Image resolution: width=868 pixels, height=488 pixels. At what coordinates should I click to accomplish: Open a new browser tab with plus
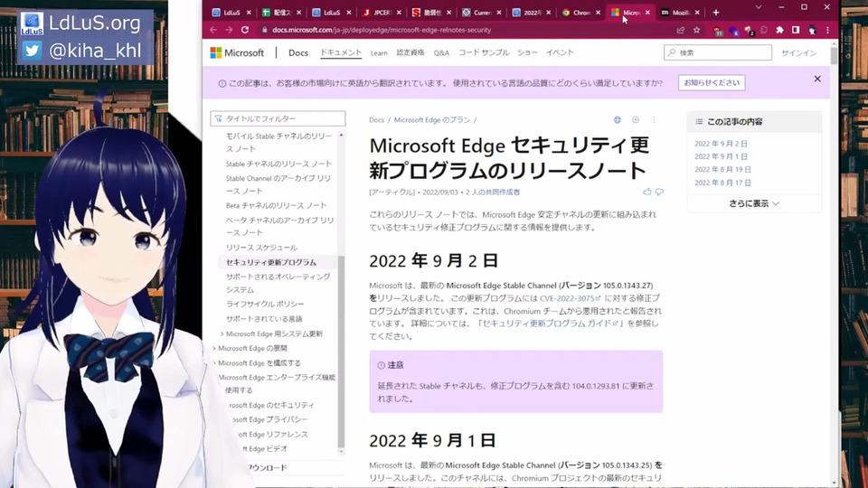[716, 12]
